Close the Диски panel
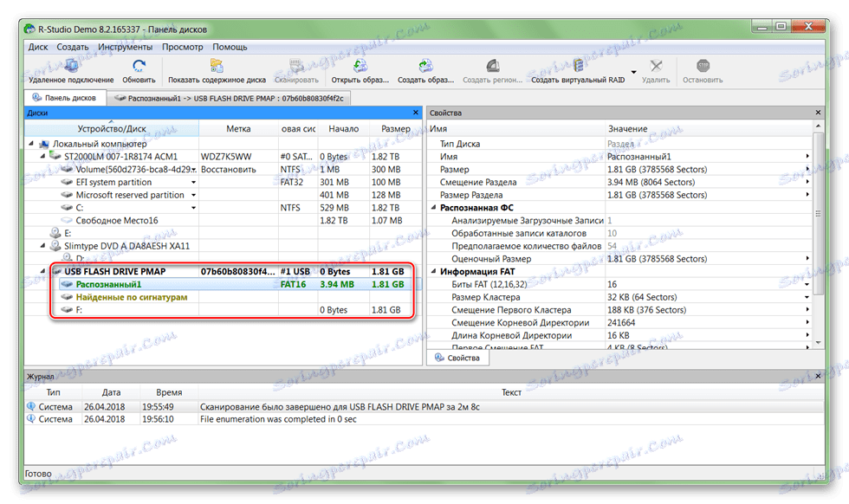The width and height of the screenshot is (849, 504). (x=415, y=113)
